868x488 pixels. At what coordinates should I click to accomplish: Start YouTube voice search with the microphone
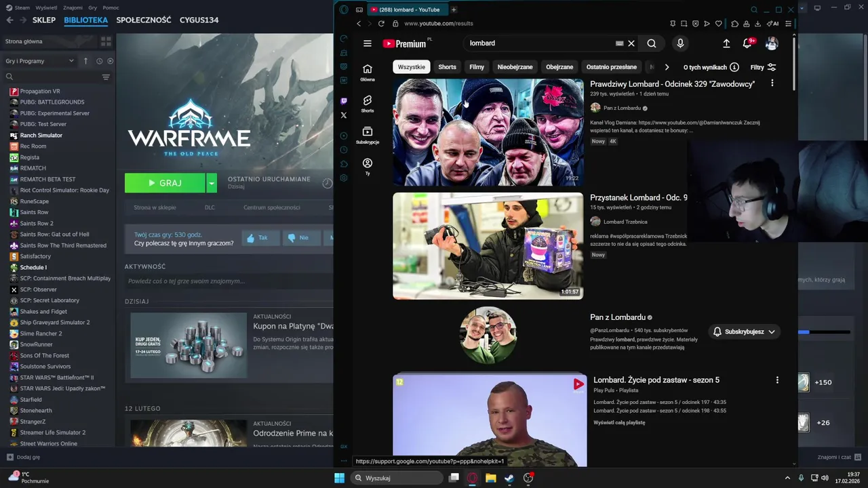680,43
